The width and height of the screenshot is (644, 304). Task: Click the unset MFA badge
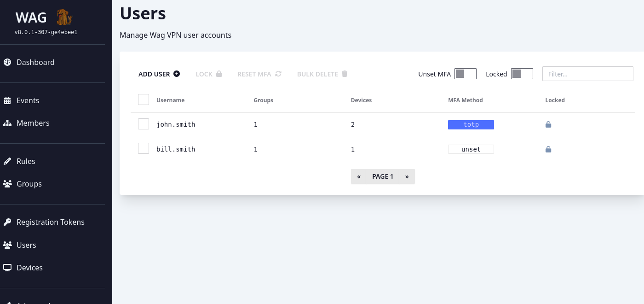pyautogui.click(x=471, y=149)
